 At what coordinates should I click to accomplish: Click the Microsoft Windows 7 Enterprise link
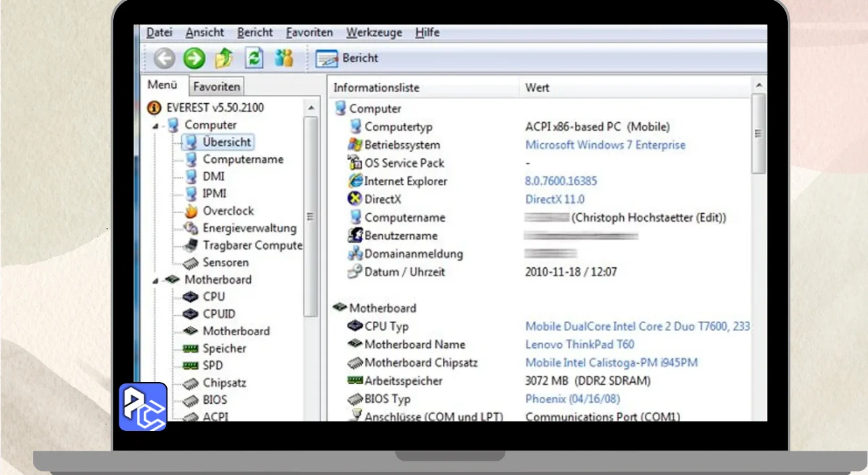tap(605, 145)
